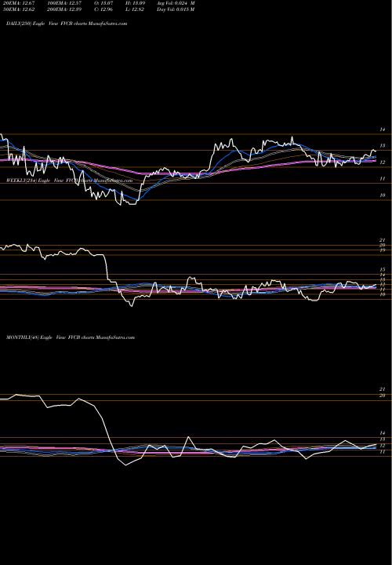Click price label 19 on weekly chart axis

(x=383, y=250)
